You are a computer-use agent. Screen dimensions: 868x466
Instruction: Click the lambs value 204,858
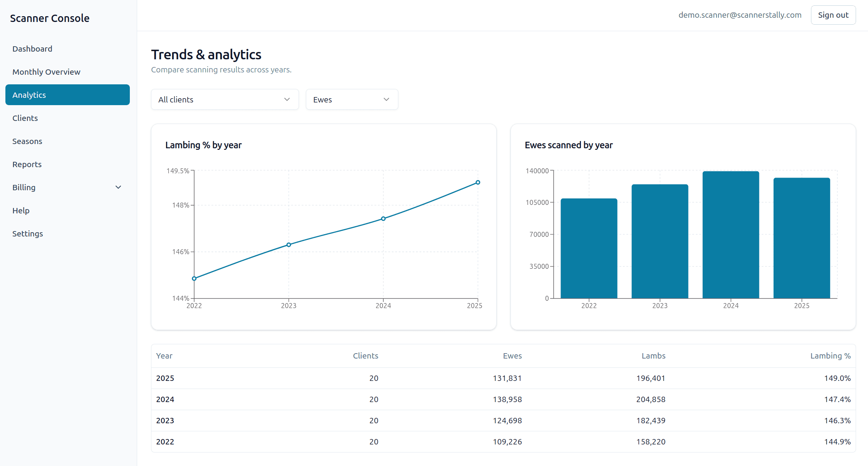(651, 399)
